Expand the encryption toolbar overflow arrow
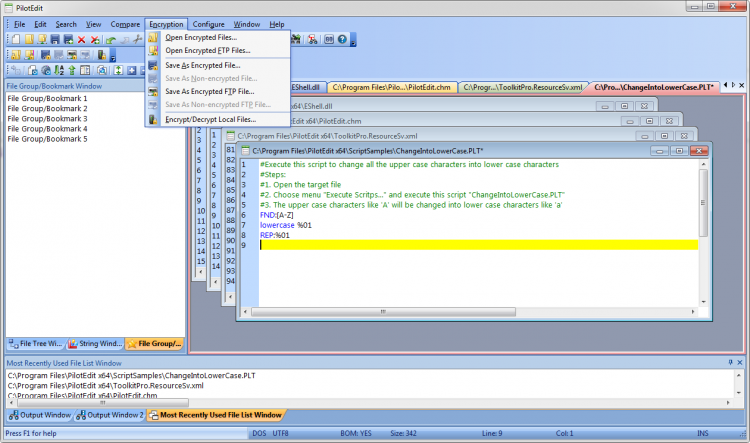 [113, 55]
